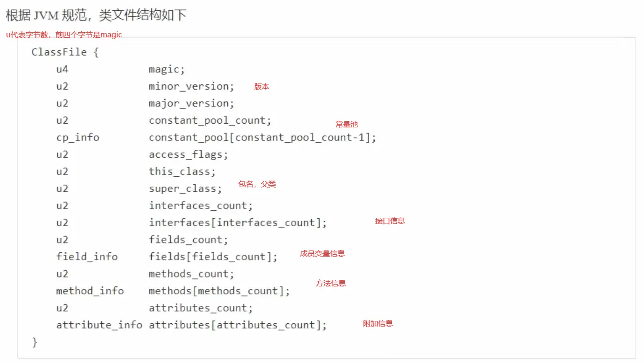
Task: Click the red 版本 annotation
Action: click(x=262, y=87)
